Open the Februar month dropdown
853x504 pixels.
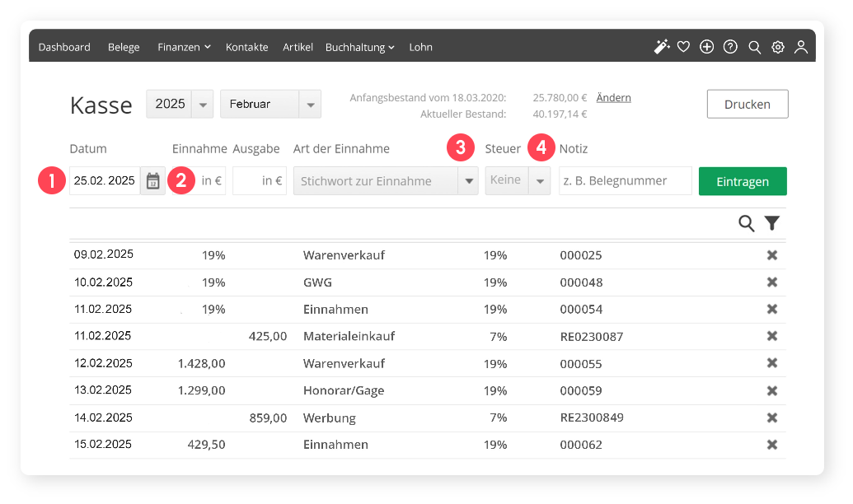coord(310,105)
